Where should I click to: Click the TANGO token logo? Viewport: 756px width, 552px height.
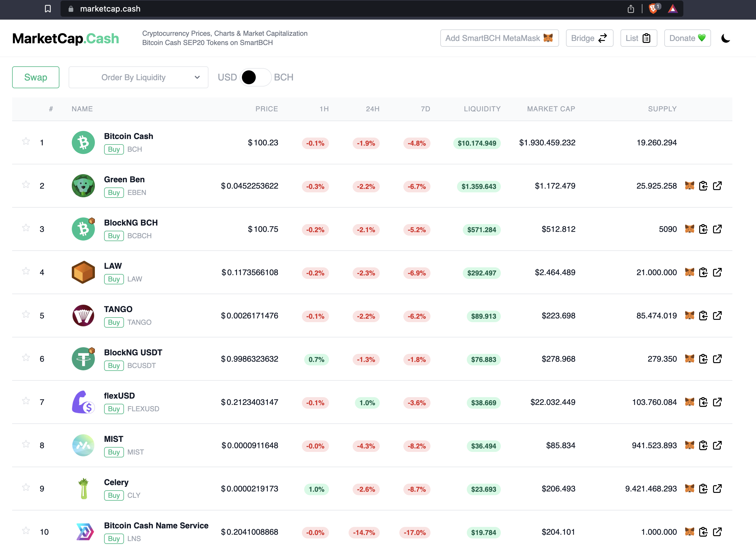point(83,316)
